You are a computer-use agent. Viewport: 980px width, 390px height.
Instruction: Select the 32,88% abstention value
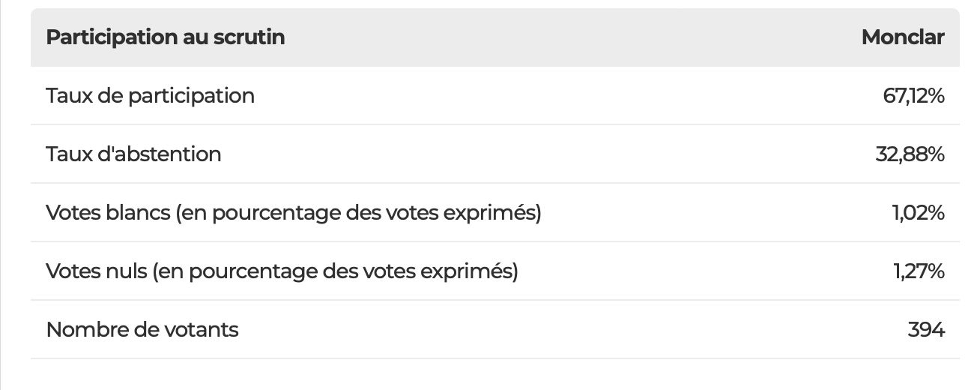click(x=910, y=154)
